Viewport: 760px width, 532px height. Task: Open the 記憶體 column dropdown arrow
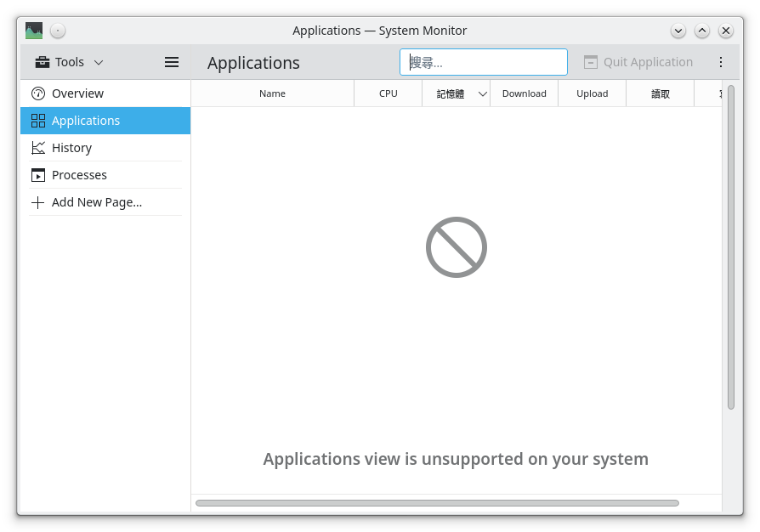coord(482,93)
